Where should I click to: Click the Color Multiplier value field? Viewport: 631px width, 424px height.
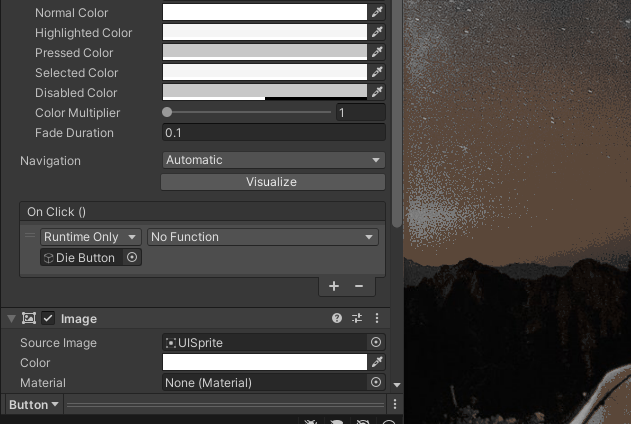(x=361, y=112)
